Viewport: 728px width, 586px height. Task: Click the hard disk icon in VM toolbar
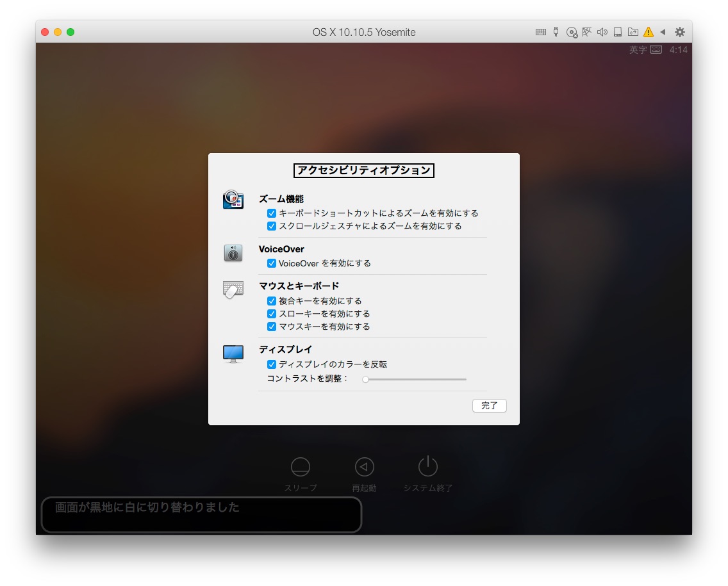pyautogui.click(x=618, y=32)
